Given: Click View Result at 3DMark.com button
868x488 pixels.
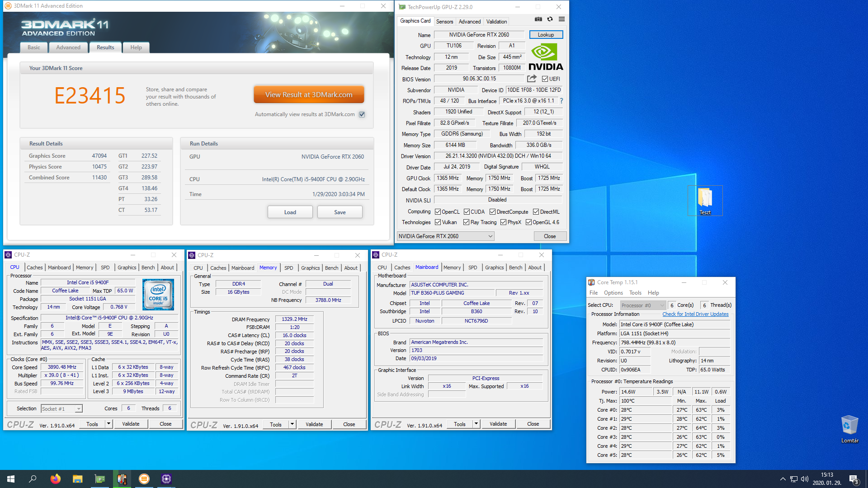Looking at the screenshot, I should tap(309, 95).
